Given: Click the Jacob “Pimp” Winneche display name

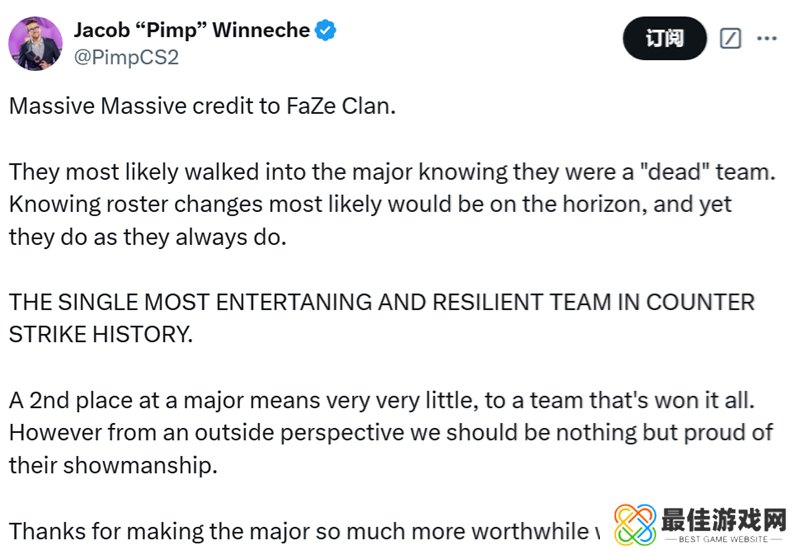Looking at the screenshot, I should [x=192, y=31].
